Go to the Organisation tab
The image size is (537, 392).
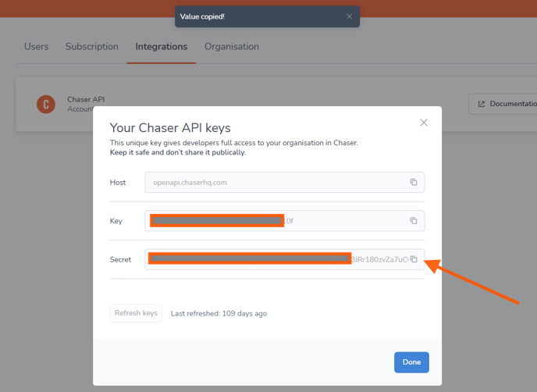point(232,47)
